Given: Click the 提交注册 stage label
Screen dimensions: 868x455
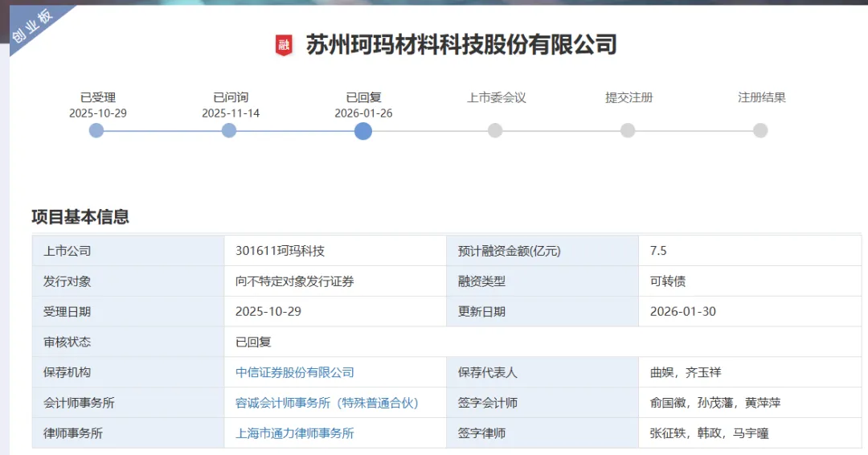Looking at the screenshot, I should tap(628, 97).
